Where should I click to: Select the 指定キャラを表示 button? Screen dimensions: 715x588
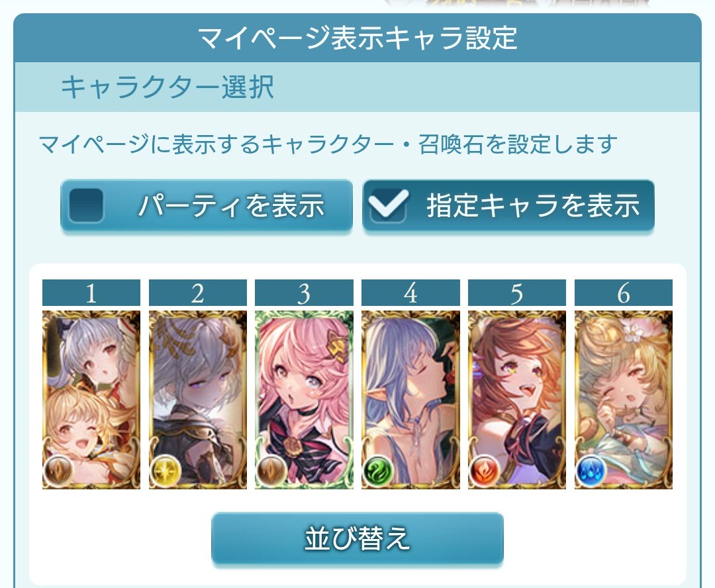pyautogui.click(x=508, y=206)
